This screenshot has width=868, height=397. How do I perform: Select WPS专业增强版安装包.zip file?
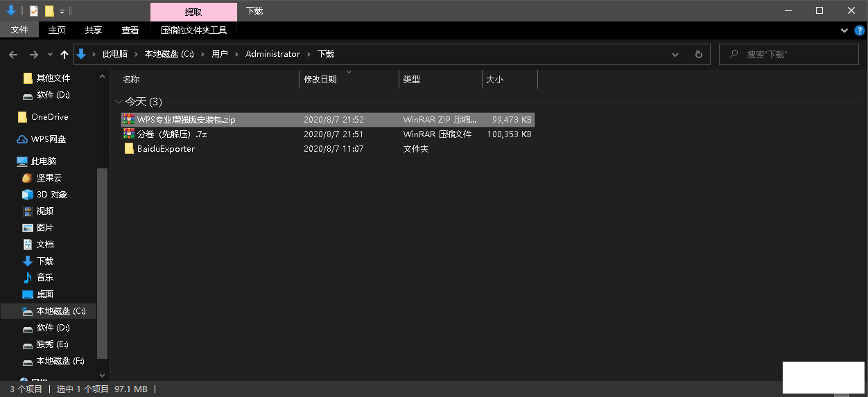327,120
